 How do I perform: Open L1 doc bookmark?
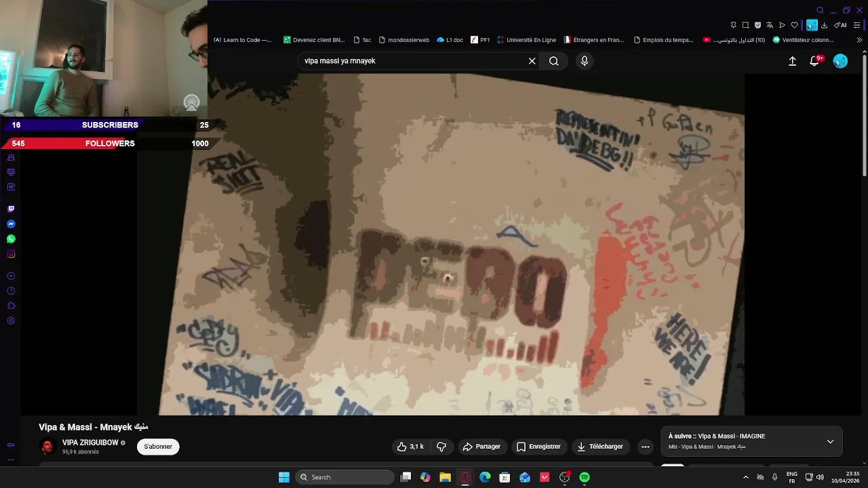(x=450, y=40)
